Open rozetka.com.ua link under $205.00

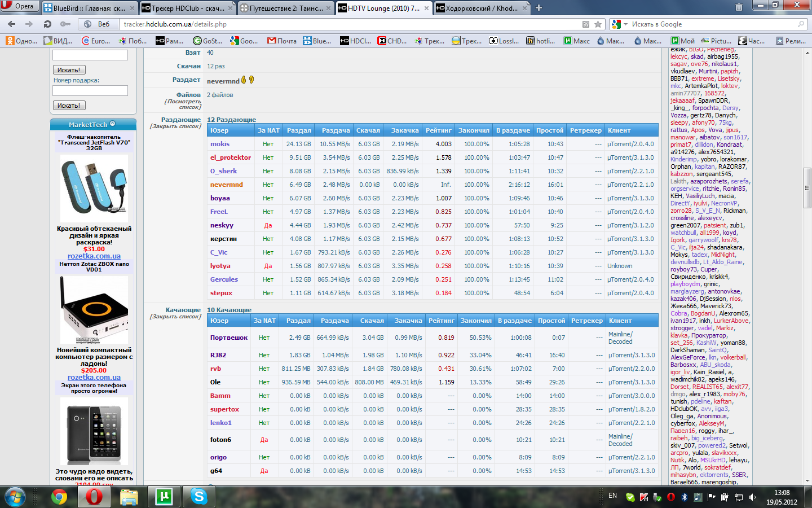click(94, 378)
